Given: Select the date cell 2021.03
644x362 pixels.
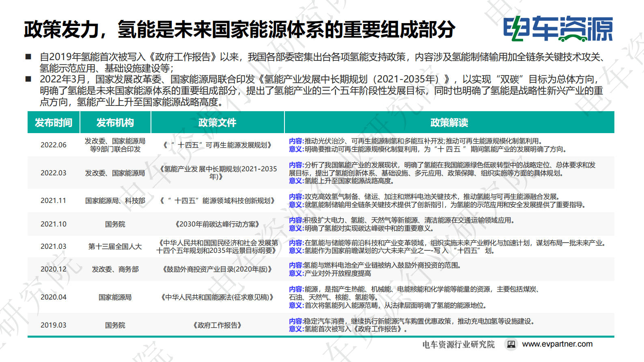Looking at the screenshot, I should point(54,246).
